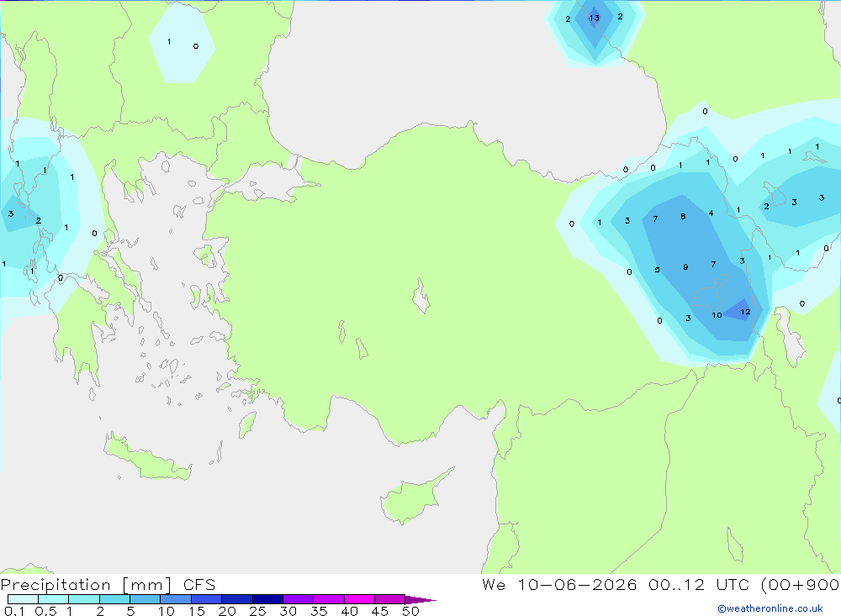The height and width of the screenshot is (616, 841).
Task: Select the 40–45 mm magenta legend swatch
Action: click(x=359, y=599)
